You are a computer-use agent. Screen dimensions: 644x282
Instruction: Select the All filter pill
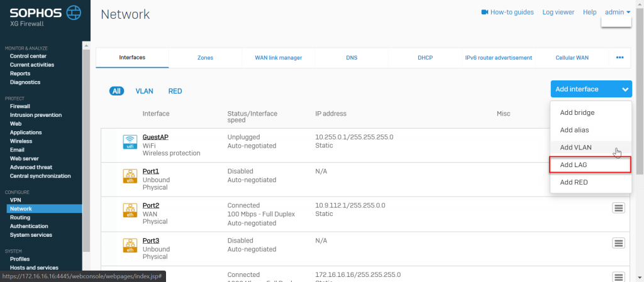tap(116, 91)
